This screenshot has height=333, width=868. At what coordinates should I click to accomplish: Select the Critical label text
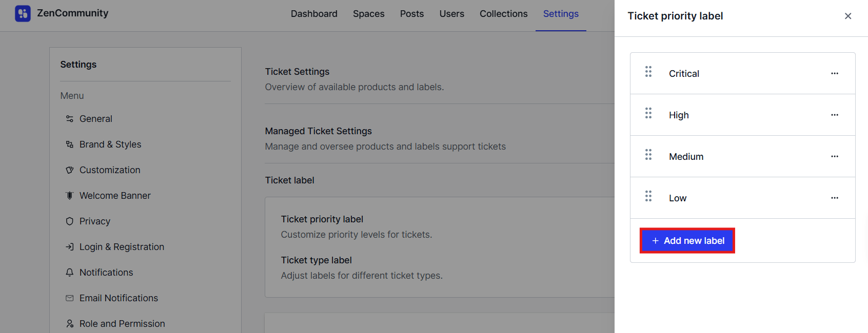click(684, 74)
